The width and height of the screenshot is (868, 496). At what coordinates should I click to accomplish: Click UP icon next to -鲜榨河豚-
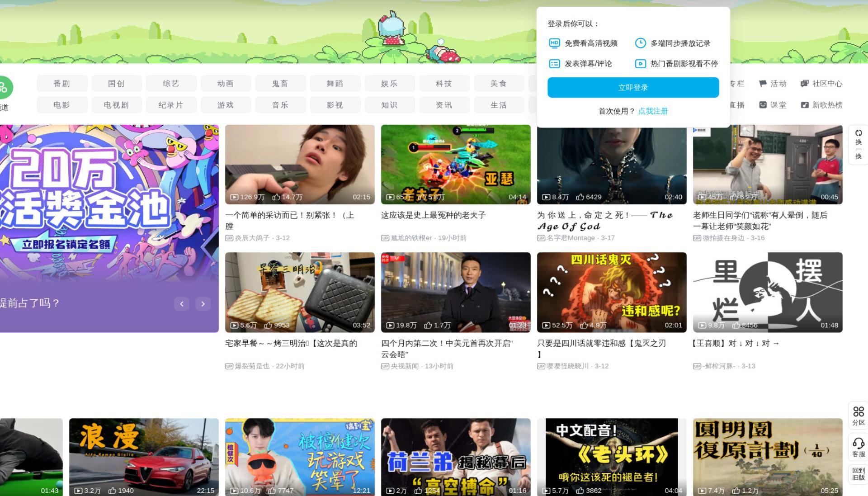click(x=697, y=366)
